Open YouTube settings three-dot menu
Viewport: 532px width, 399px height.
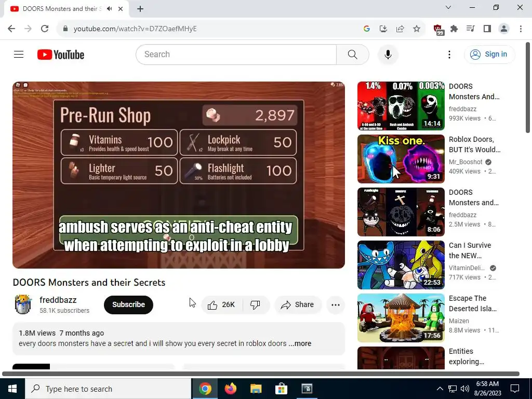tap(449, 54)
